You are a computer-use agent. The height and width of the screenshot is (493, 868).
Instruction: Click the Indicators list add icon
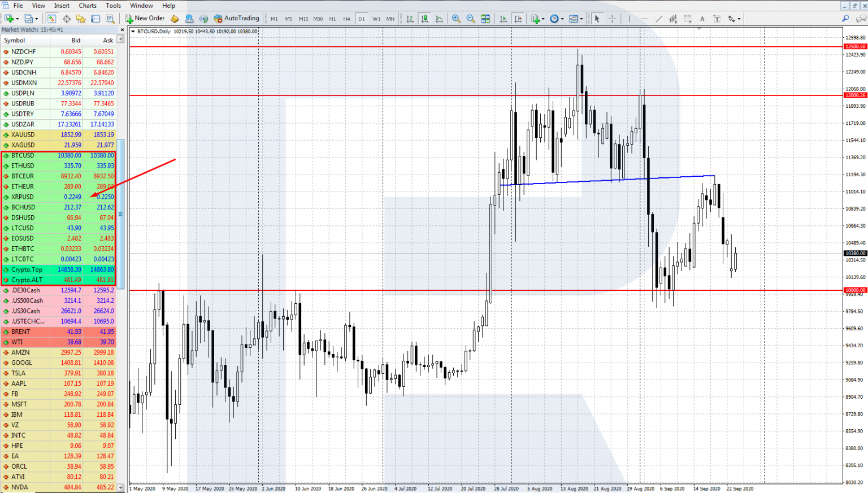click(x=535, y=19)
